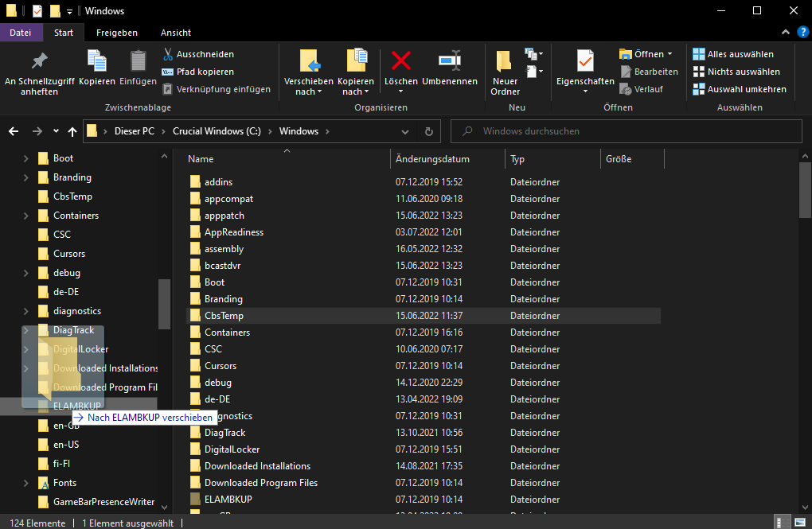This screenshot has height=529, width=812.
Task: Sort by Änderungsdatum column
Action: coord(448,159)
